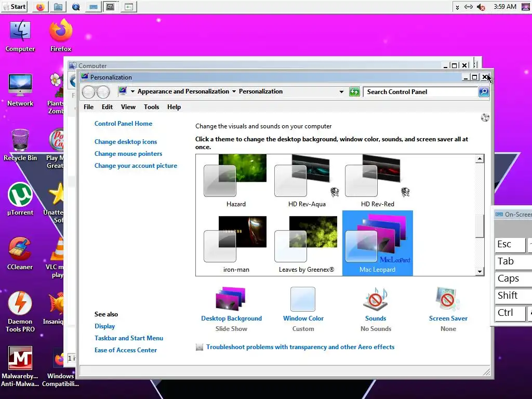Viewport: 532px width, 399px height.
Task: Click the green Refresh button beside address bar
Action: (354, 91)
